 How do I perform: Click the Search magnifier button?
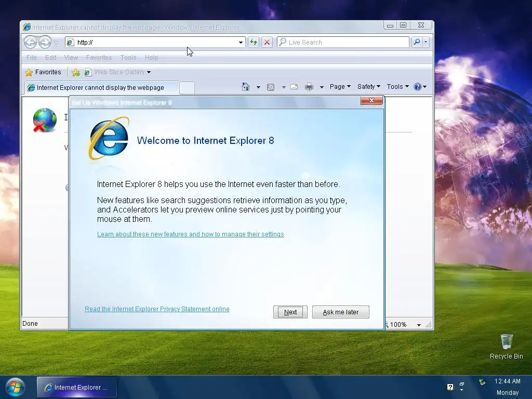click(x=417, y=42)
